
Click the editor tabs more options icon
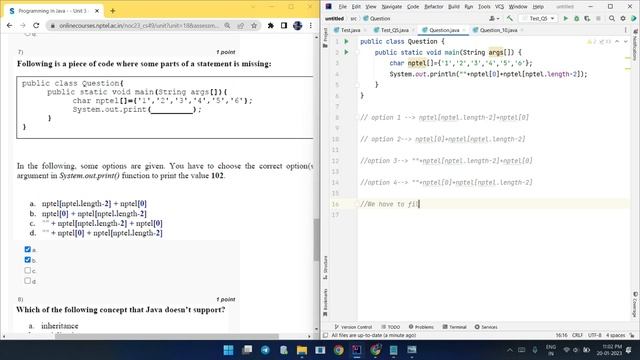click(625, 30)
